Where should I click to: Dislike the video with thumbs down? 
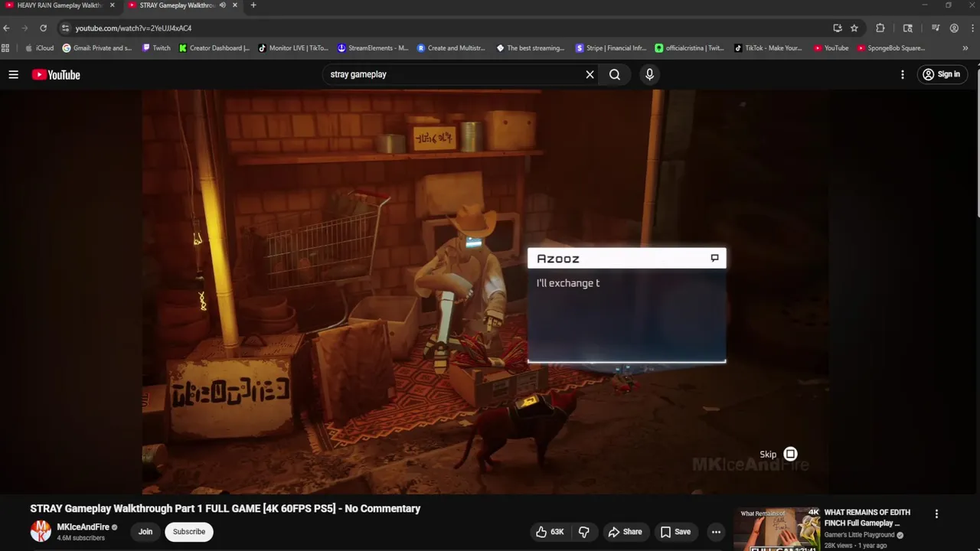tap(583, 532)
